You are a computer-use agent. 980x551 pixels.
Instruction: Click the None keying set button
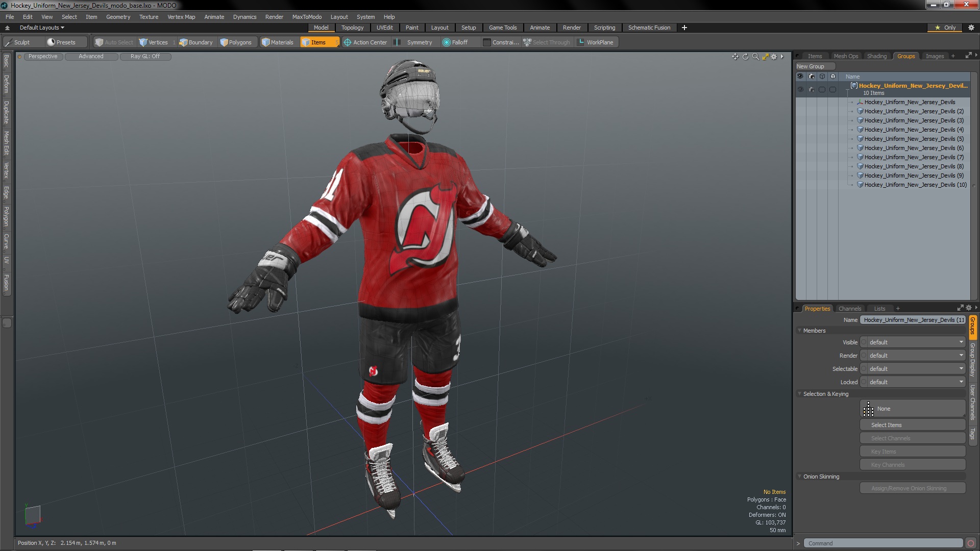913,409
